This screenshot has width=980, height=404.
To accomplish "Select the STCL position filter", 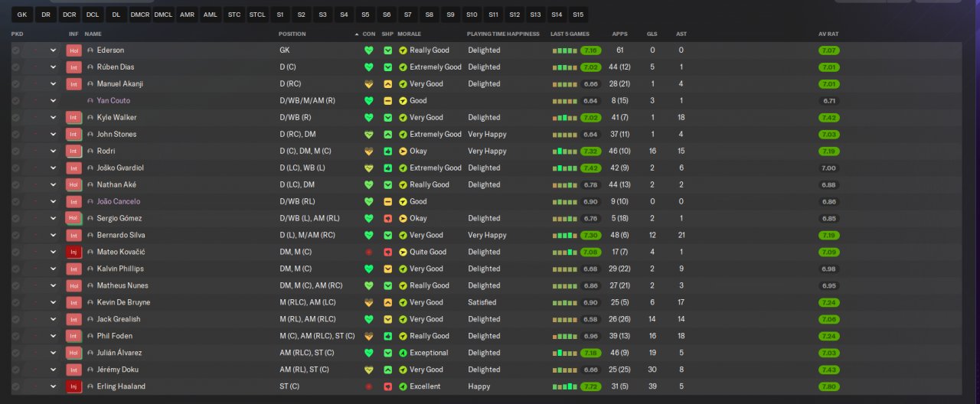I will 257,15.
